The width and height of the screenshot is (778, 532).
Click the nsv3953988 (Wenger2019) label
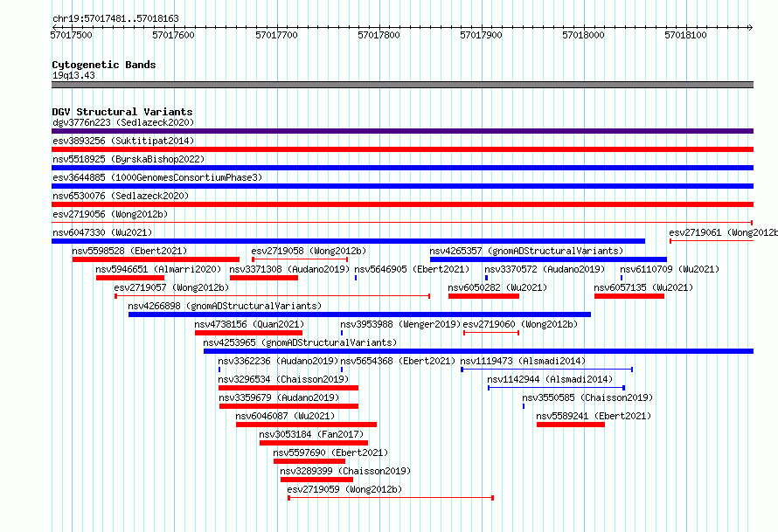400,324
